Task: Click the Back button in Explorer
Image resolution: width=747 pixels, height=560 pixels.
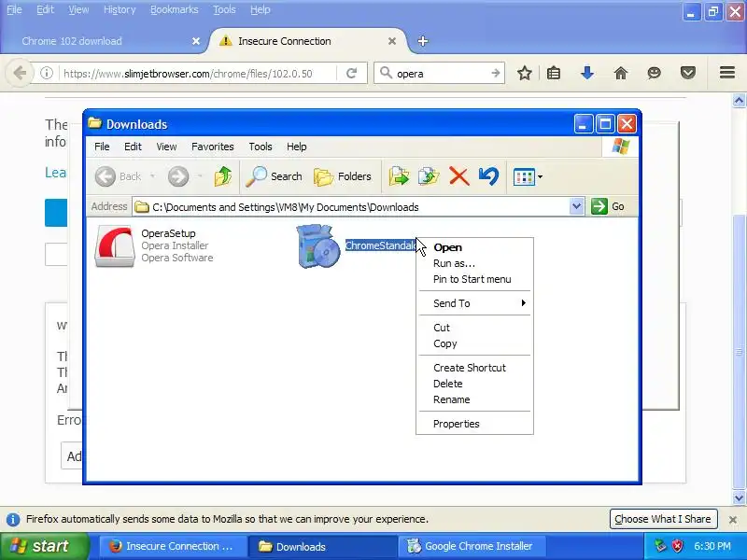Action: tap(119, 176)
